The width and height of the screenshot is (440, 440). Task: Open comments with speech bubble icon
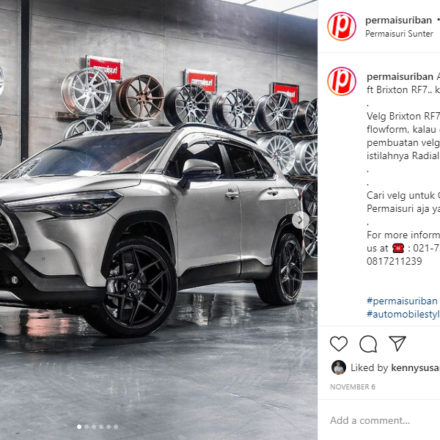[368, 344]
